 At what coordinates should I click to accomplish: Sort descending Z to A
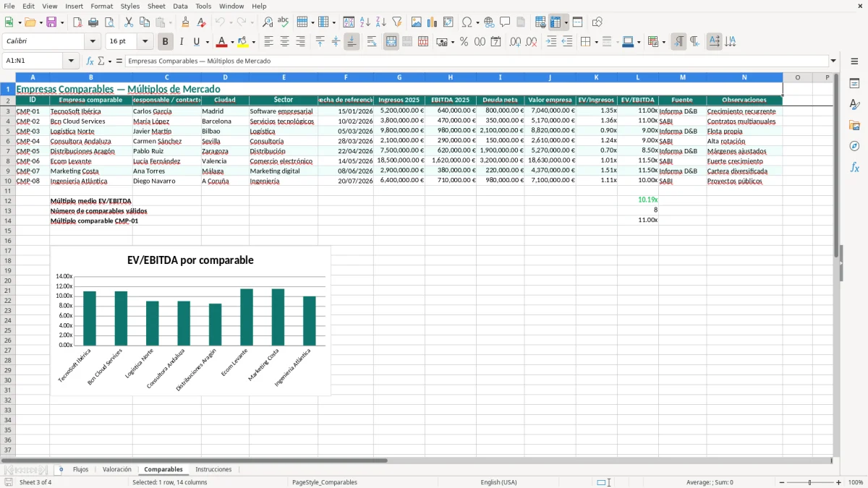click(x=380, y=22)
